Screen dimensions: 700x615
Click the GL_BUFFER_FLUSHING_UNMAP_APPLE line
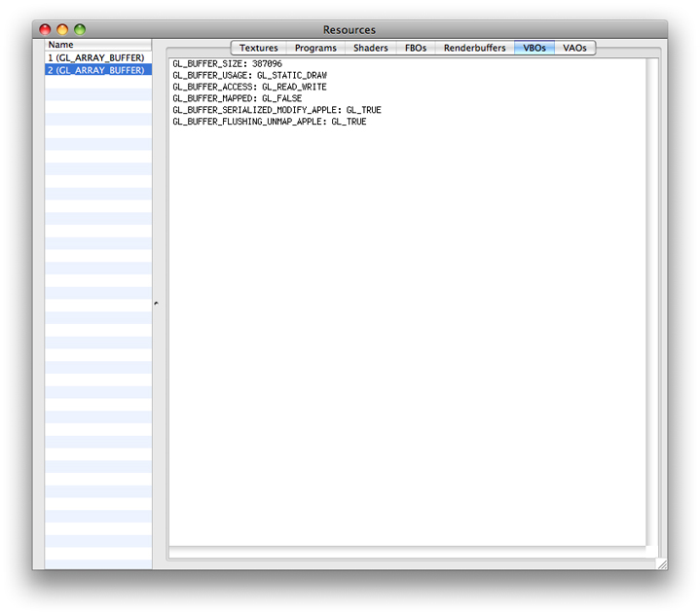tap(269, 122)
